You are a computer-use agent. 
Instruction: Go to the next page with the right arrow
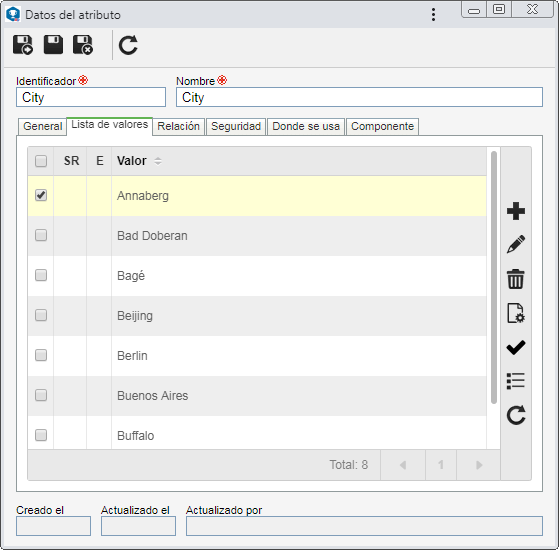[x=478, y=465]
